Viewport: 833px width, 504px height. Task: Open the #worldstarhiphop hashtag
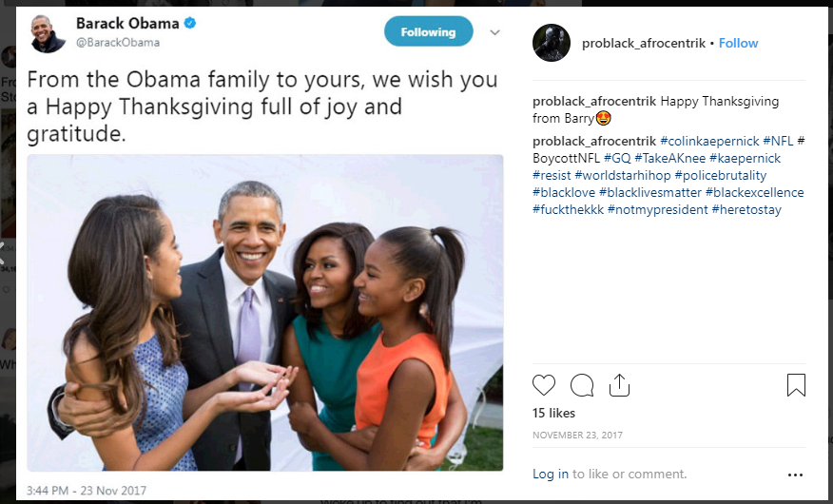[x=623, y=175]
